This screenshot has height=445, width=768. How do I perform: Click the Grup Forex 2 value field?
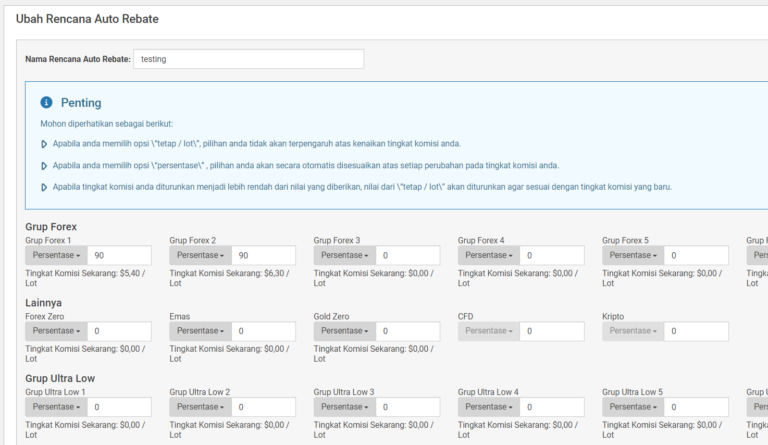click(x=264, y=256)
